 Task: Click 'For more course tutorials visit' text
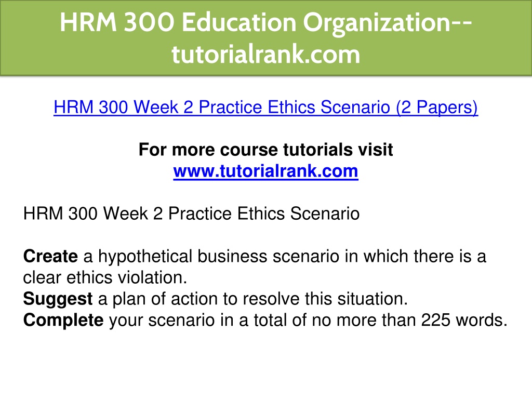(265, 149)
